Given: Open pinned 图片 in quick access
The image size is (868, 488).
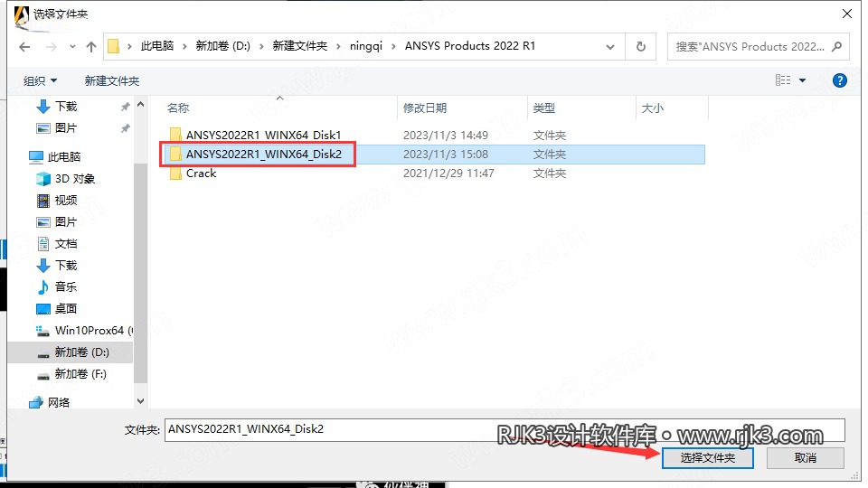Looking at the screenshot, I should click(x=66, y=128).
